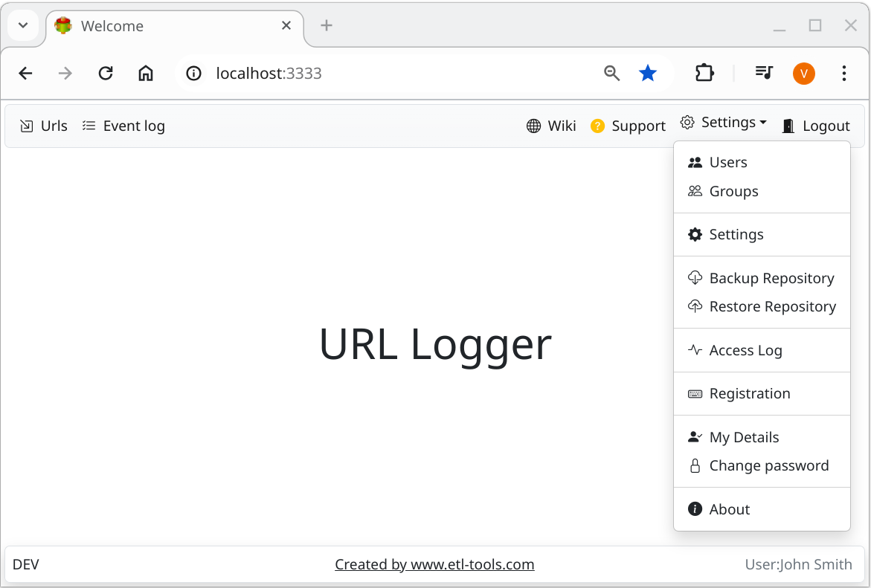Open the browser three-dot menu

click(x=843, y=74)
